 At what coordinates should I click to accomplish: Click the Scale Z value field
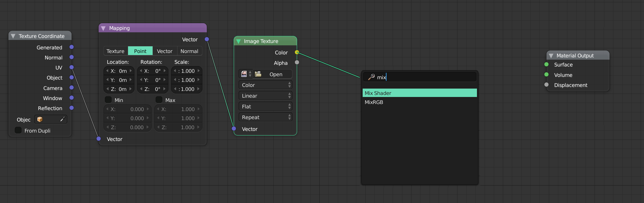[x=187, y=89]
